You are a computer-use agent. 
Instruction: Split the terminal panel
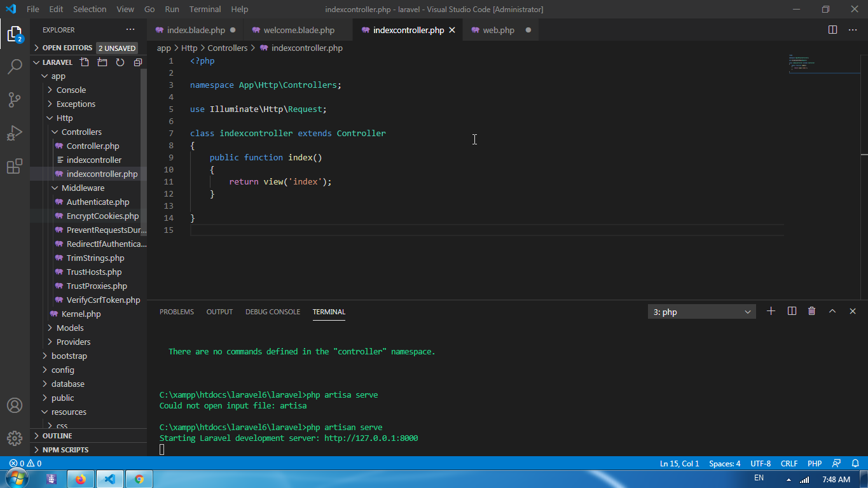pyautogui.click(x=792, y=311)
